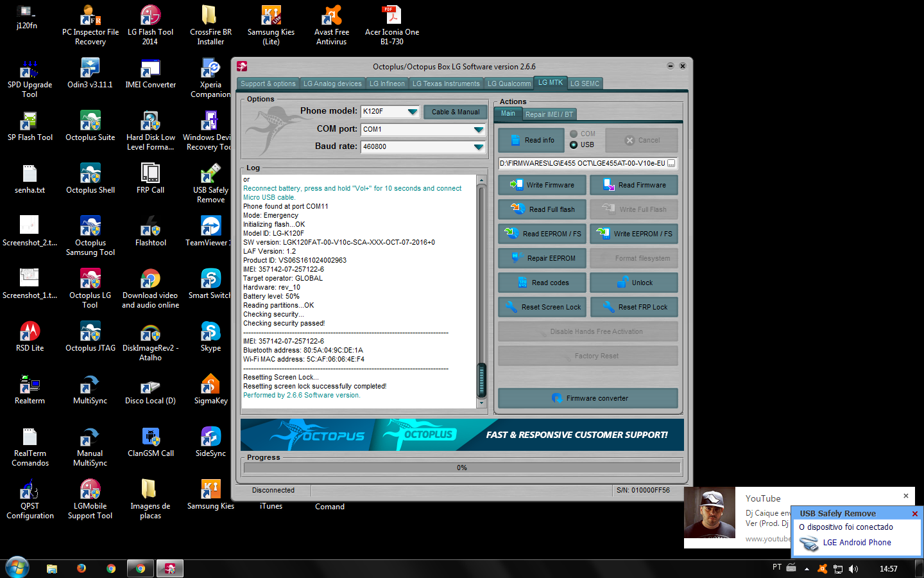Click the volume icon in system tray
The image size is (924, 578).
853,568
